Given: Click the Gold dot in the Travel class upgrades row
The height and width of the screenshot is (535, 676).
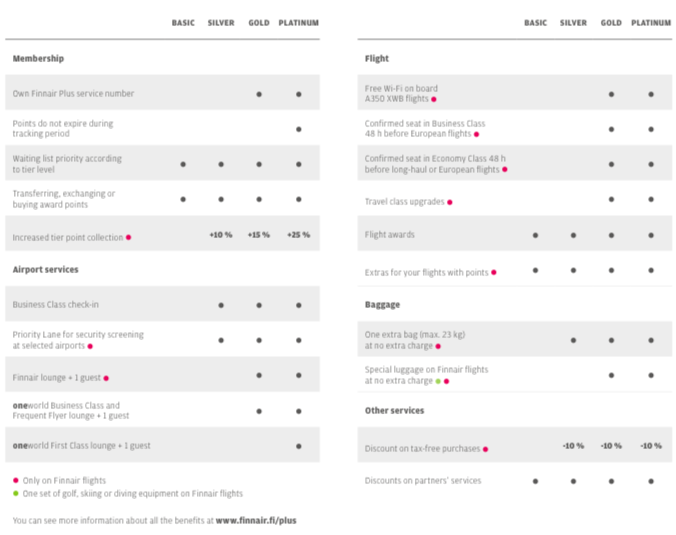Looking at the screenshot, I should coord(611,200).
